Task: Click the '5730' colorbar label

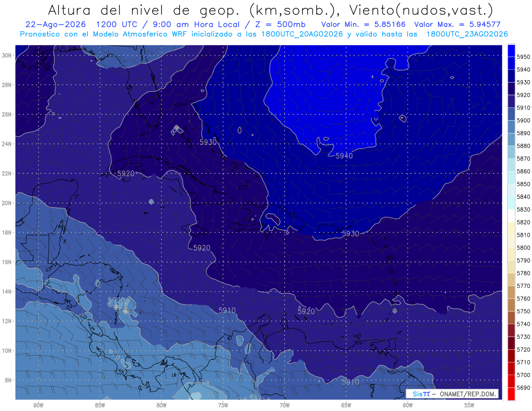Action: pyautogui.click(x=523, y=337)
